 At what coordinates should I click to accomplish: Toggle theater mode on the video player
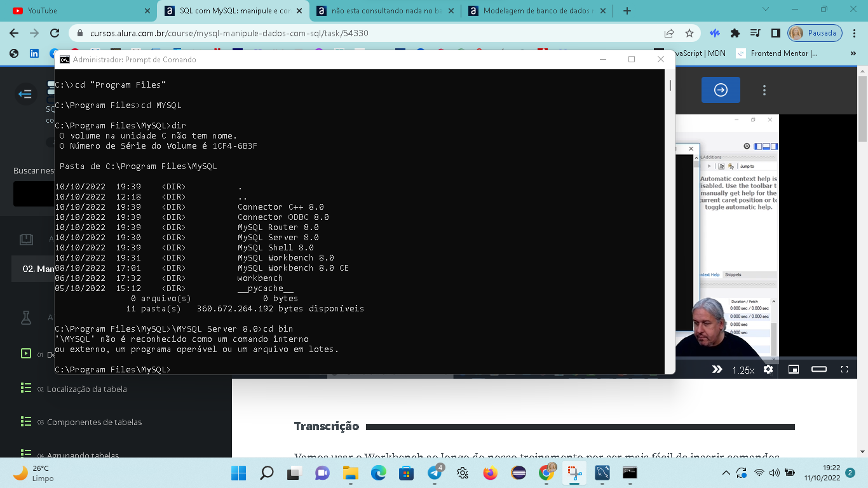click(819, 369)
